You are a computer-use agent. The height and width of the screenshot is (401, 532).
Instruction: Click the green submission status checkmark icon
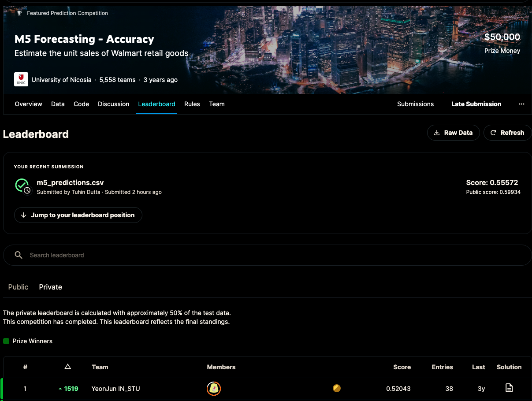tap(22, 186)
